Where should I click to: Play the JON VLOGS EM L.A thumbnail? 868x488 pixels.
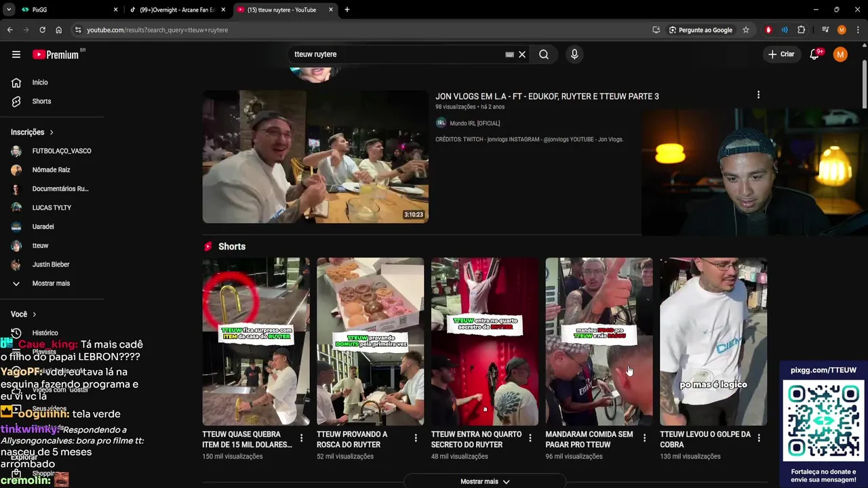tap(315, 157)
